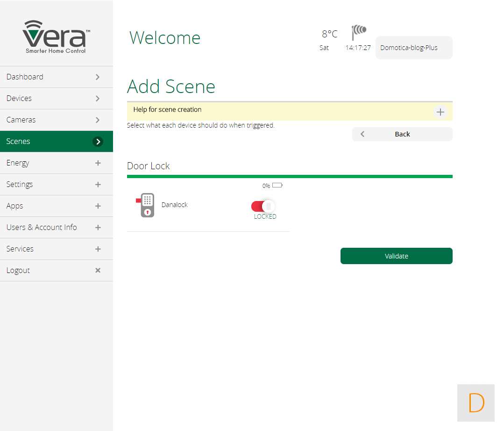This screenshot has height=431, width=504.
Task: Expand the Settings plus sign
Action: [98, 185]
